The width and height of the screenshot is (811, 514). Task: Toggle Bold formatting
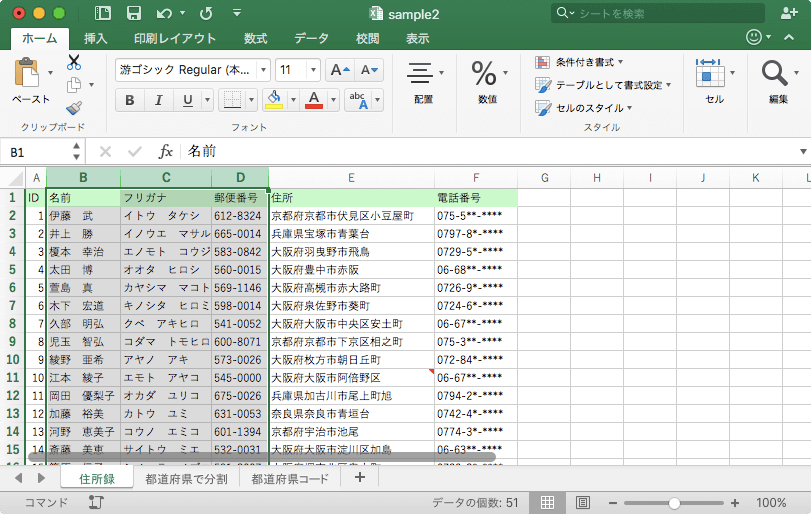(x=130, y=100)
